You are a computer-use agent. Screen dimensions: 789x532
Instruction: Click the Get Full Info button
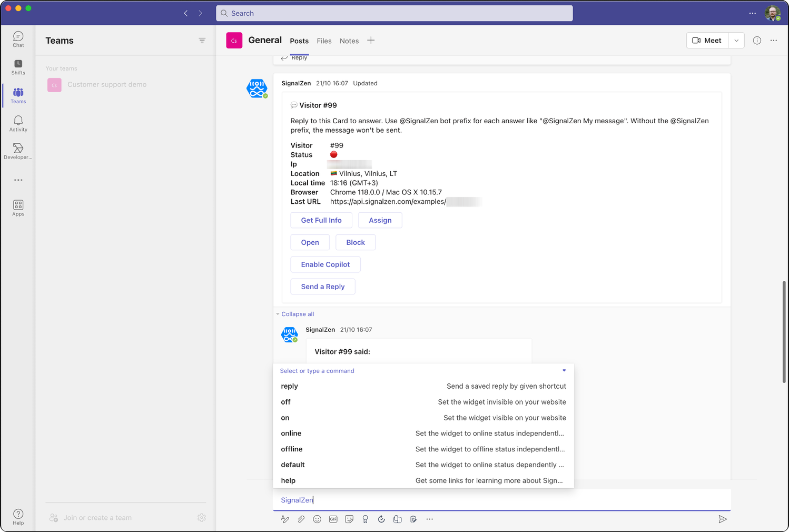pyautogui.click(x=321, y=220)
